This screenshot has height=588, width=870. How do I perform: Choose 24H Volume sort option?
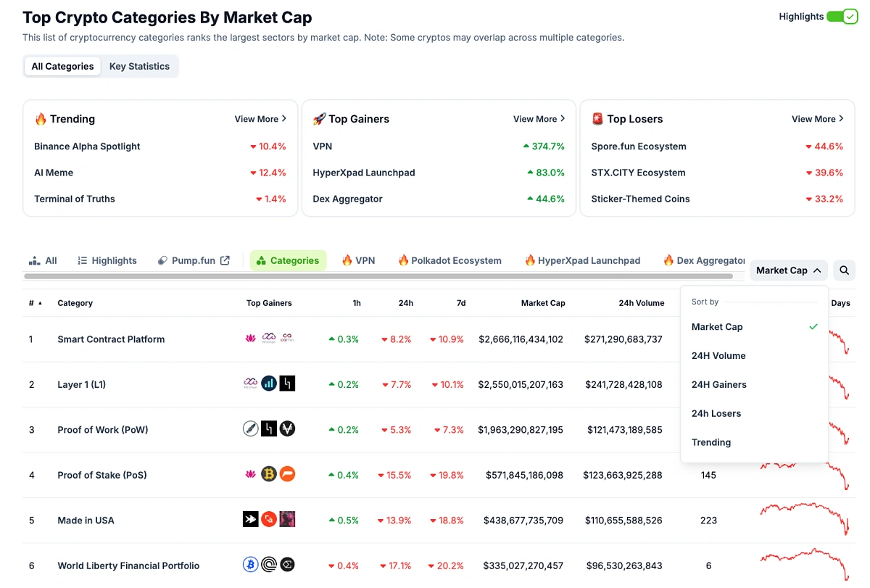tap(754, 356)
